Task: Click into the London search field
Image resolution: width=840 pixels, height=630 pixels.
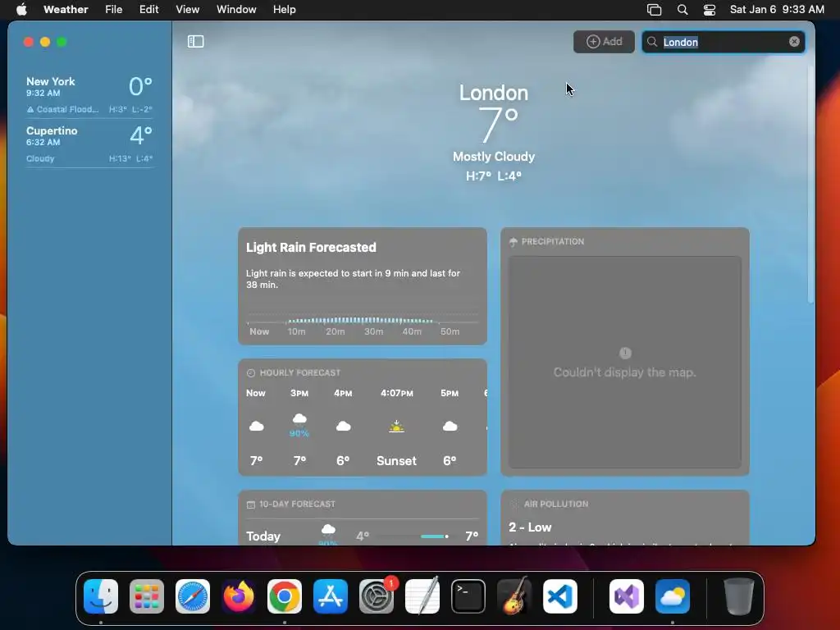Action: (x=724, y=42)
